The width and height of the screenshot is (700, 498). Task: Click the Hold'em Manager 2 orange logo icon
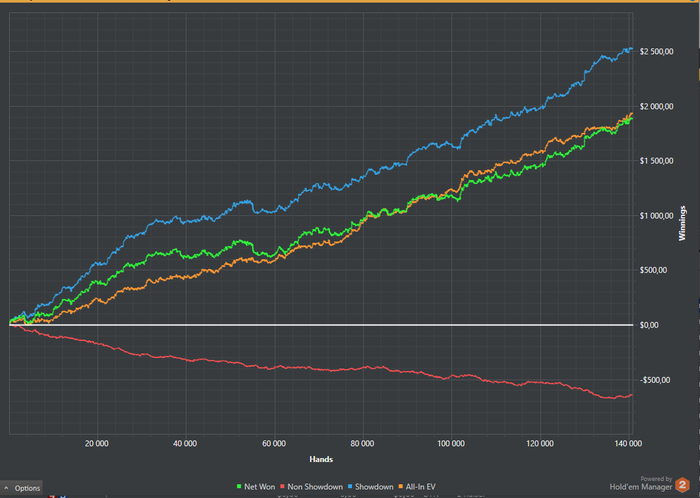click(x=682, y=485)
